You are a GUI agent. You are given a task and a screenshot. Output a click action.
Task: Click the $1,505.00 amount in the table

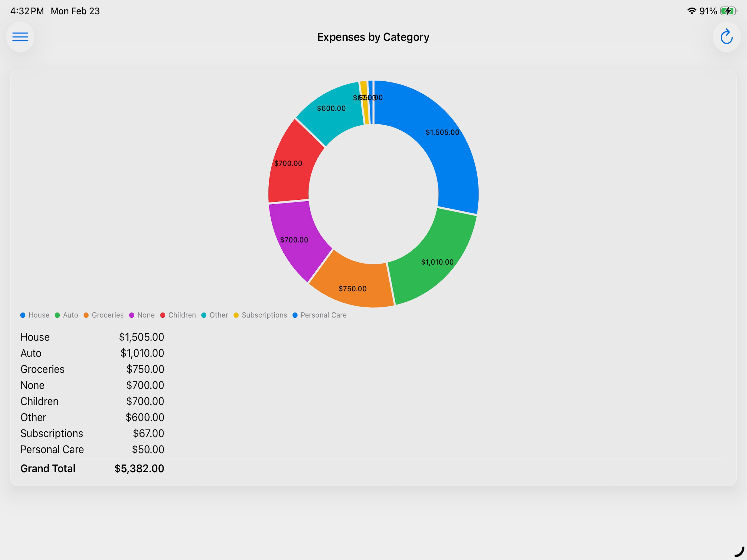(x=141, y=337)
